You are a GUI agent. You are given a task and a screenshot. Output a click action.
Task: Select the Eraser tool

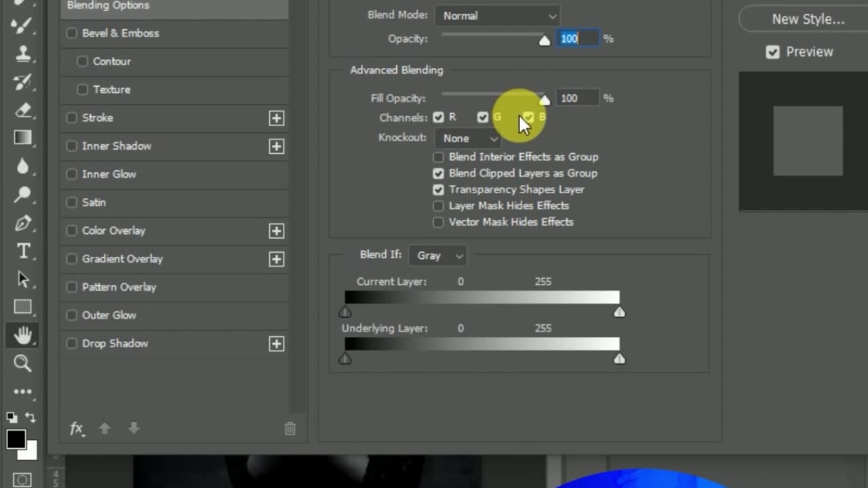(22, 110)
